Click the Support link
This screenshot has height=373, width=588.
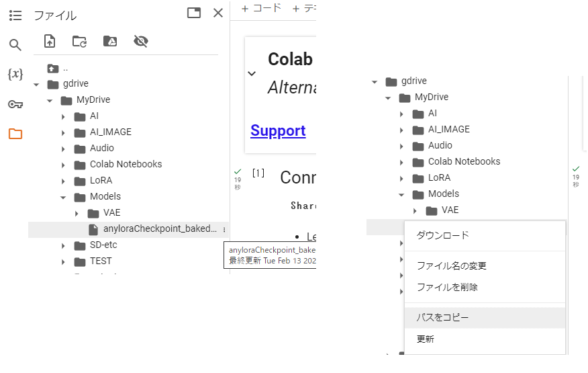coord(278,130)
